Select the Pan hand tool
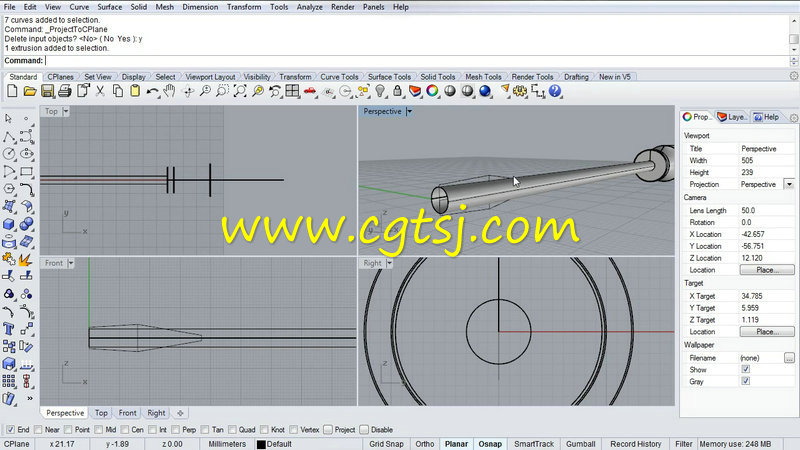 point(170,91)
